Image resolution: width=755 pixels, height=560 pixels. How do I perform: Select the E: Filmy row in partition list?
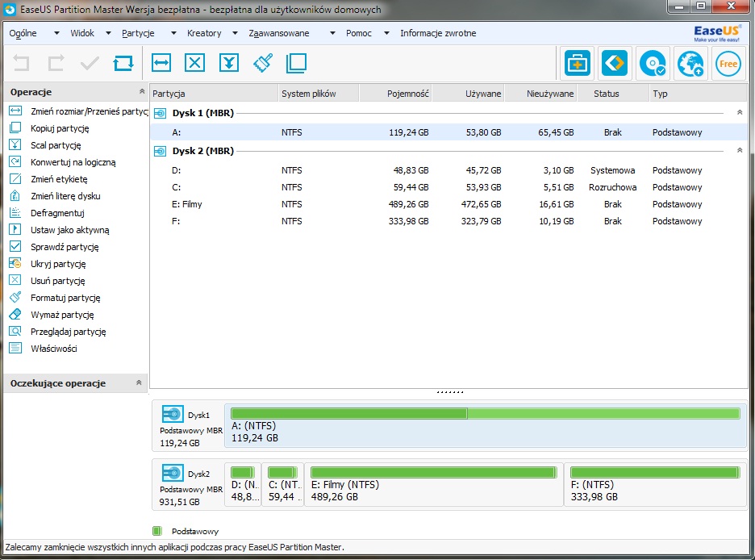coord(448,204)
